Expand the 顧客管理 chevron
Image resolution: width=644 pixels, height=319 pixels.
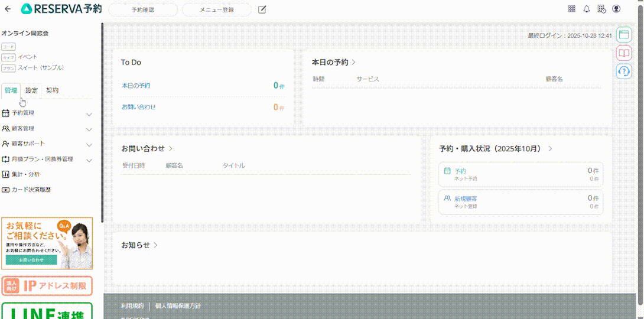point(89,129)
